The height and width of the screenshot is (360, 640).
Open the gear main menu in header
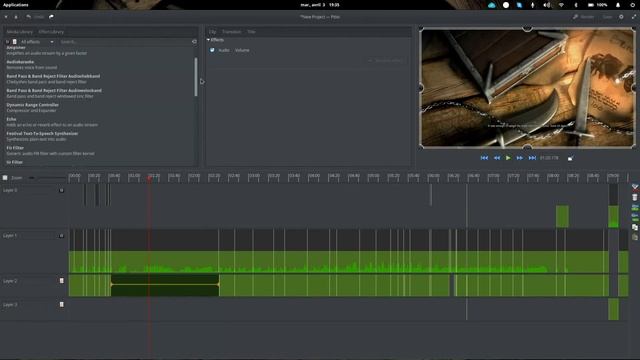click(x=621, y=17)
